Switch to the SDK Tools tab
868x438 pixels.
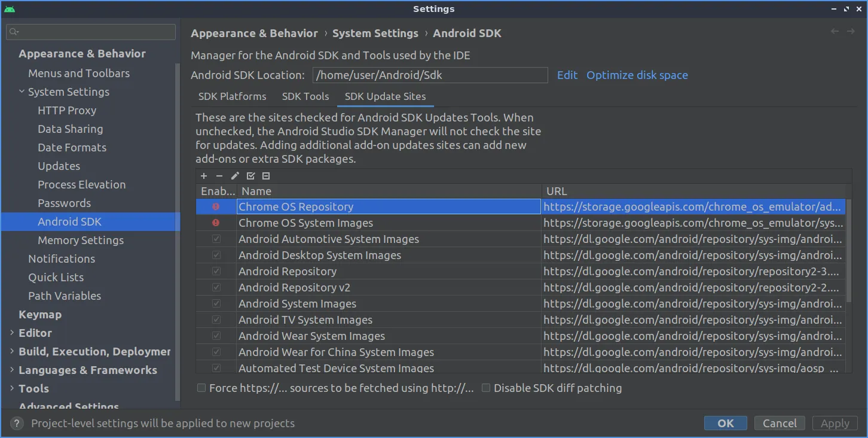pyautogui.click(x=305, y=96)
